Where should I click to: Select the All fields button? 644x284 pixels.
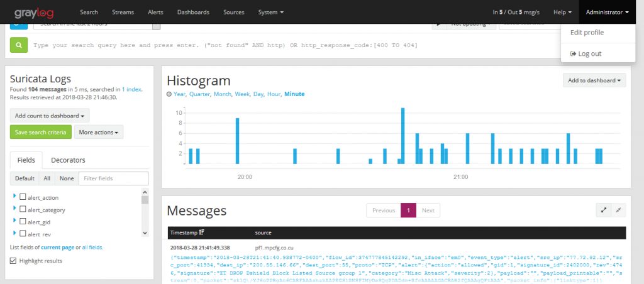click(47, 178)
